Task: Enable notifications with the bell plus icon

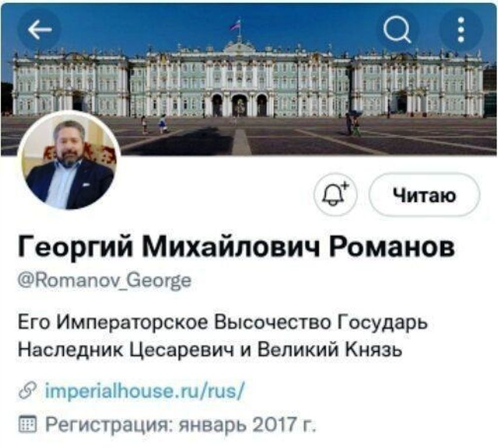Action: [x=335, y=194]
